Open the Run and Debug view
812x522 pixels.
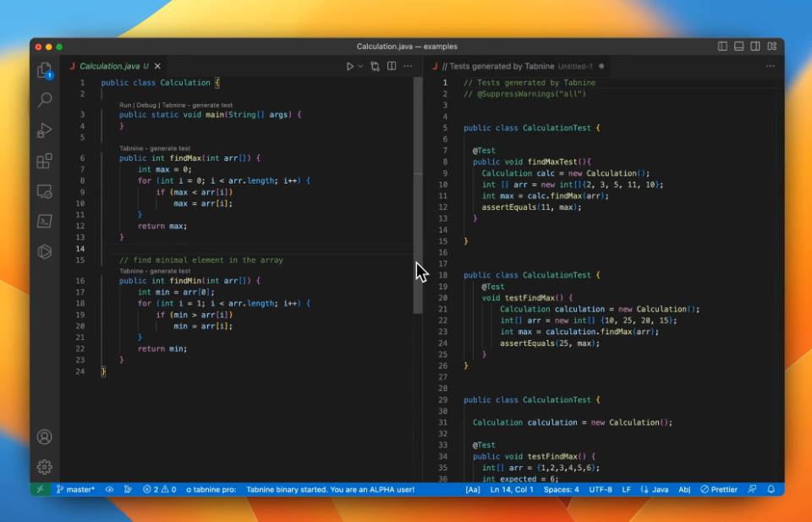(x=44, y=130)
